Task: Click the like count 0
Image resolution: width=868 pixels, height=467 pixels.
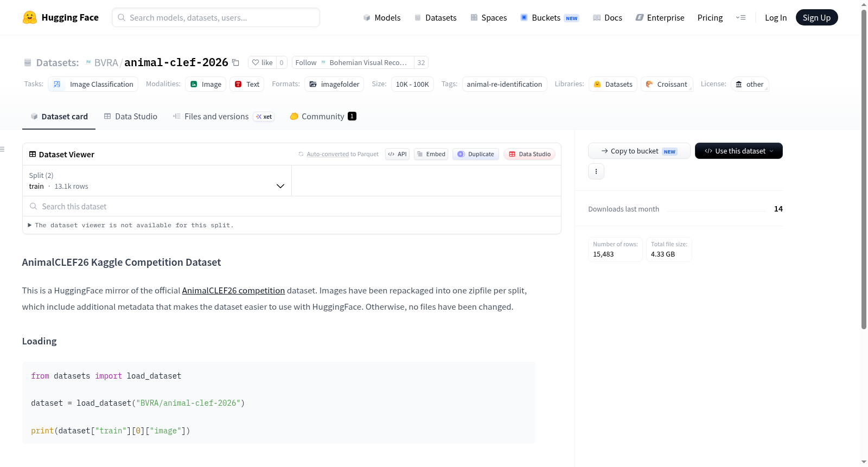Action: click(282, 62)
